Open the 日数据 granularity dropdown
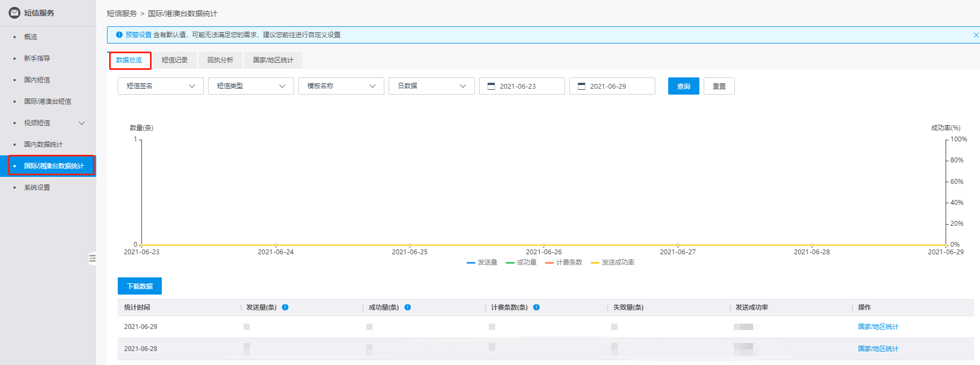This screenshot has width=980, height=365. click(432, 86)
